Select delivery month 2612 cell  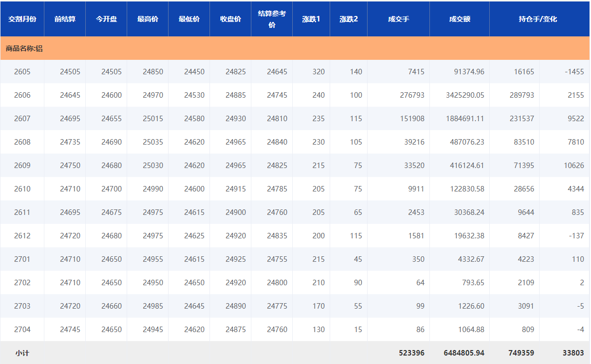tap(22, 235)
